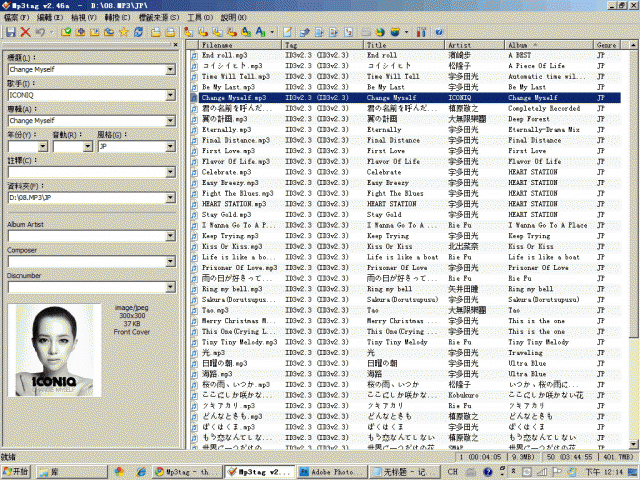Click the Options tools icon
Screen dimensions: 640x480
[x=421, y=32]
